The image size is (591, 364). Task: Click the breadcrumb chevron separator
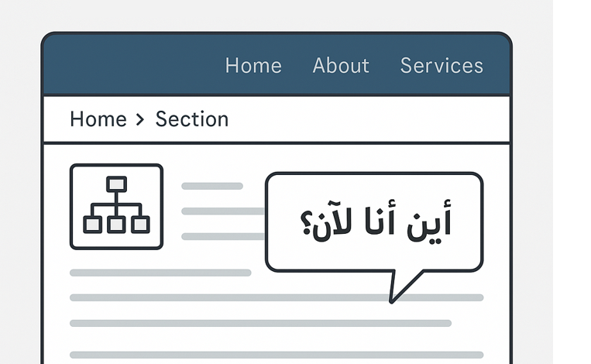(140, 119)
